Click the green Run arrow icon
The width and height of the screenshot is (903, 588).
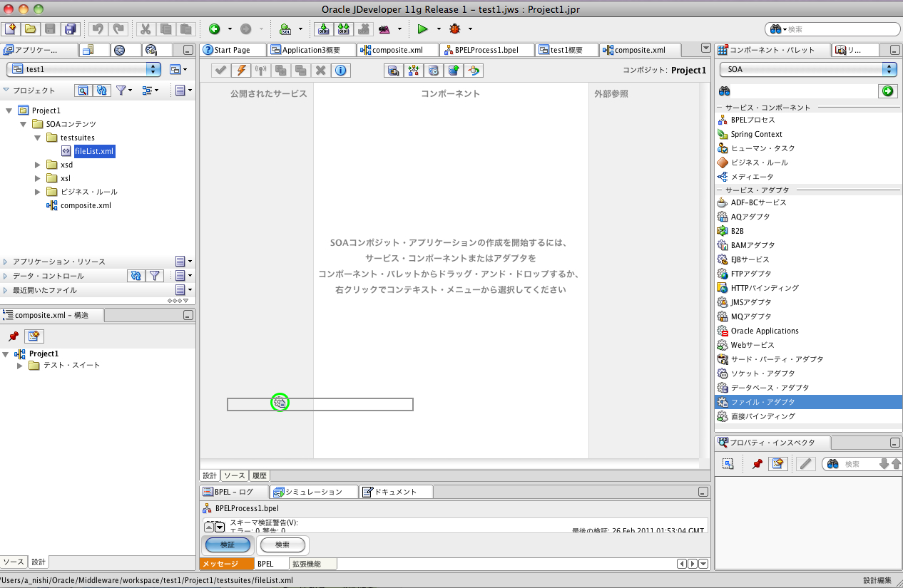[x=422, y=29]
